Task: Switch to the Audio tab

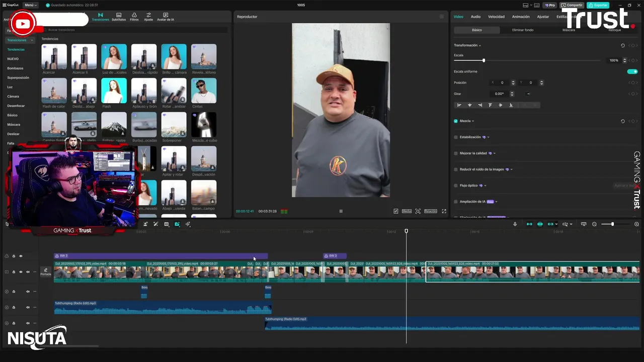Action: click(x=475, y=17)
